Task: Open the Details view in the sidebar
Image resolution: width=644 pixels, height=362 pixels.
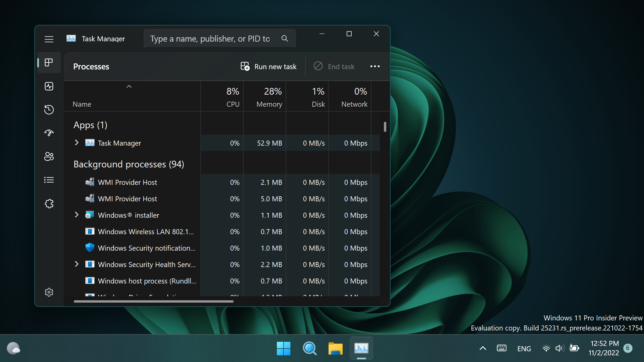Action: click(x=49, y=180)
